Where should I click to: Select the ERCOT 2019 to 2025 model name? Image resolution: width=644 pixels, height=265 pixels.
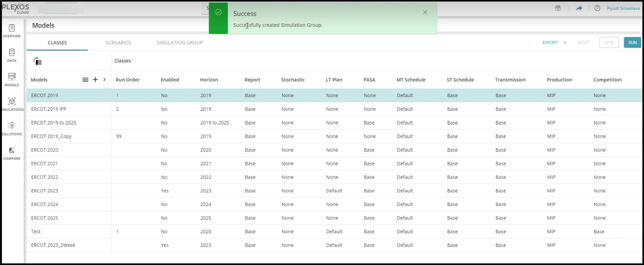(54, 123)
